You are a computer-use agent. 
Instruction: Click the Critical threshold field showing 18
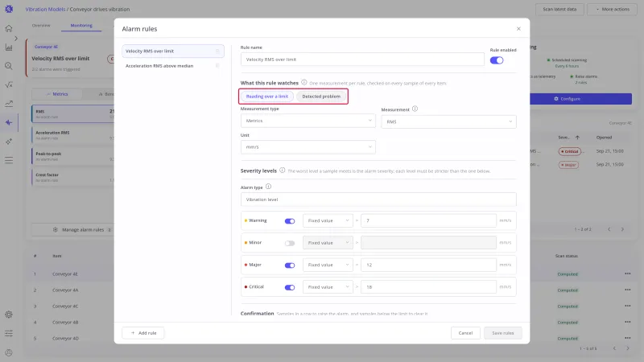coord(428,287)
